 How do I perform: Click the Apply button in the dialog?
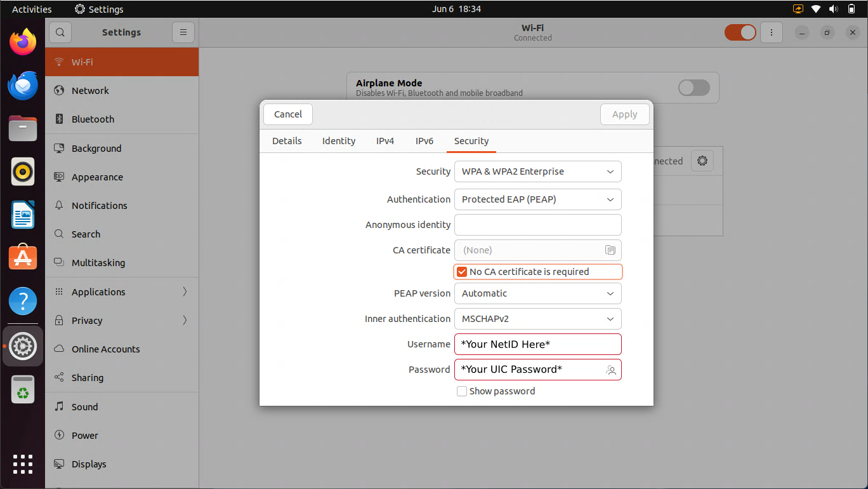tap(624, 114)
